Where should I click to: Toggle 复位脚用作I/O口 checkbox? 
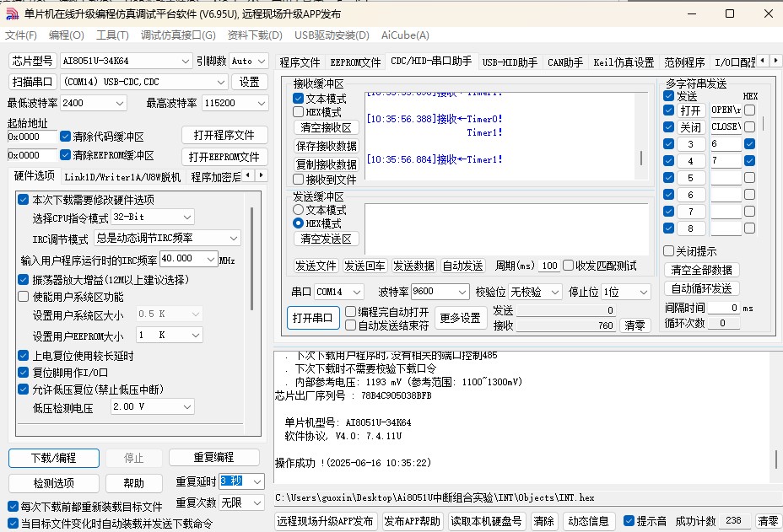tap(23, 373)
